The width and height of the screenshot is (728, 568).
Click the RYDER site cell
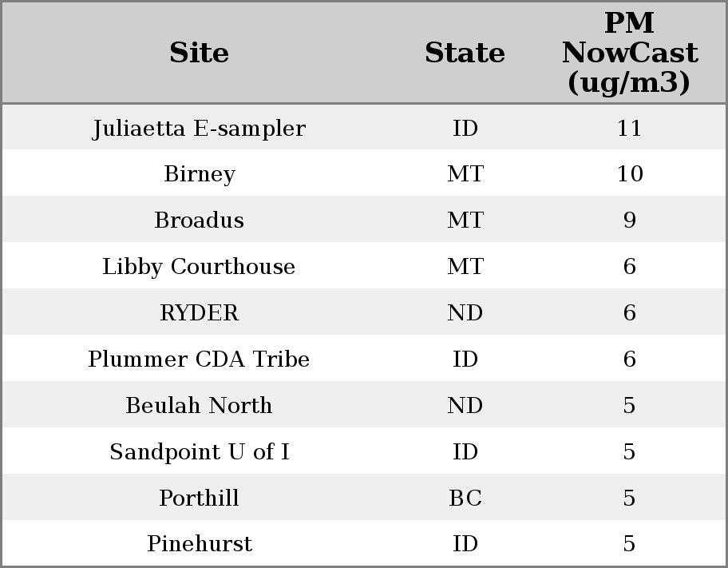(199, 313)
